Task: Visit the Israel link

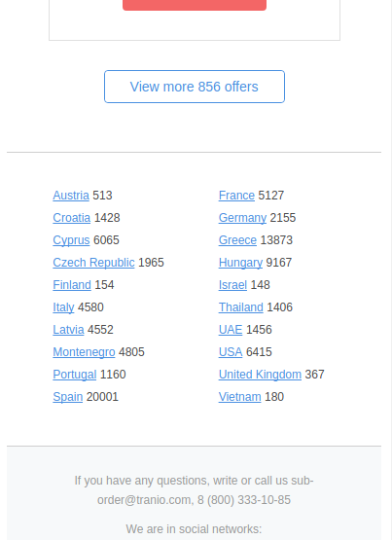Action: pos(233,285)
